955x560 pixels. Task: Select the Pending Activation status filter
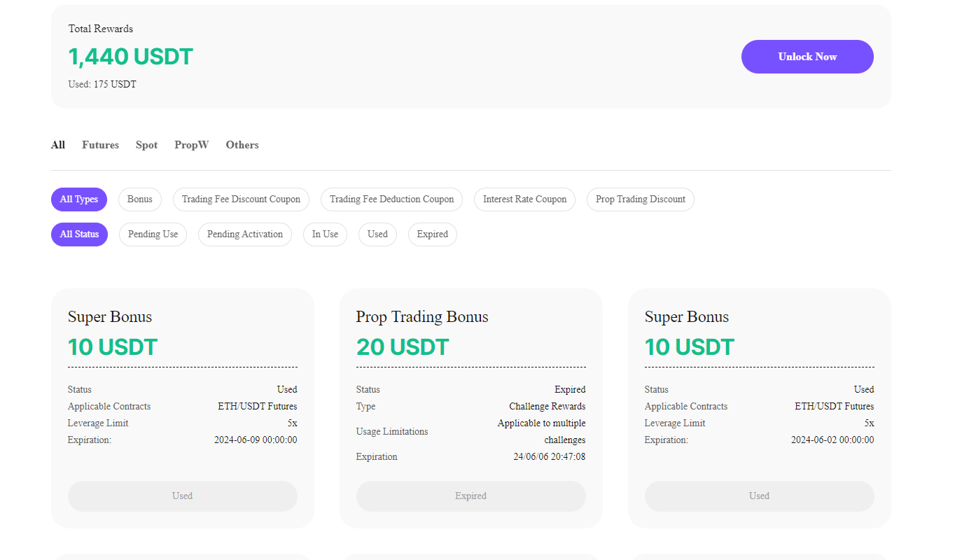point(244,234)
